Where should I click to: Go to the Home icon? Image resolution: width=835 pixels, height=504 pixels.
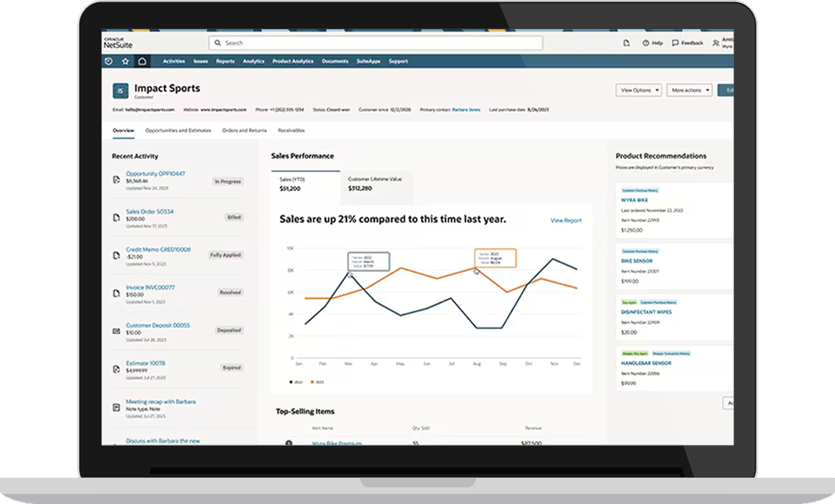(x=143, y=61)
